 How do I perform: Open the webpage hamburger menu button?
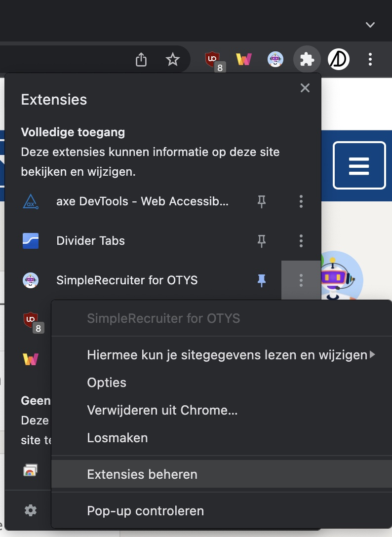tap(359, 165)
